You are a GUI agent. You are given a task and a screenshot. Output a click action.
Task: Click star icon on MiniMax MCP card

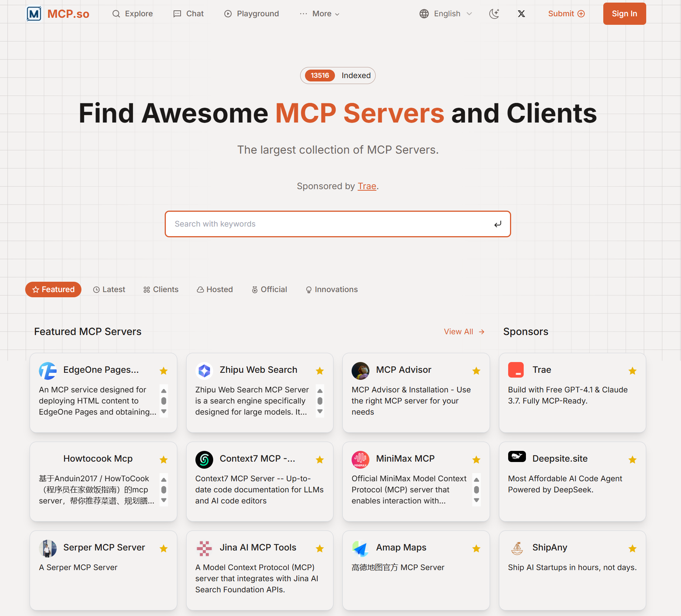[476, 459]
